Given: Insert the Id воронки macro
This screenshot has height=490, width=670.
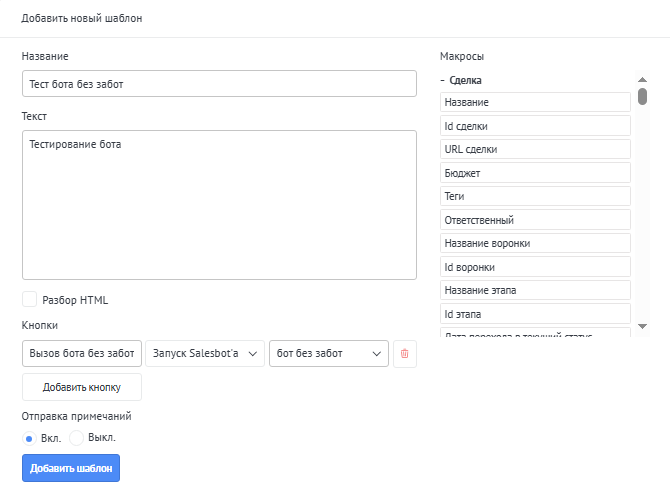Looking at the screenshot, I should click(x=535, y=267).
